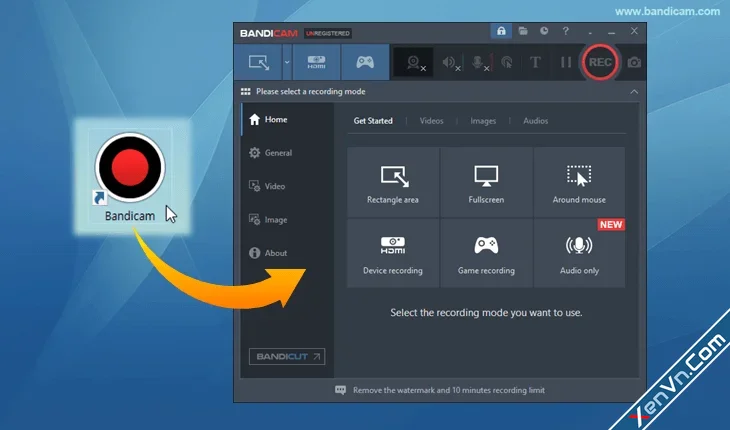Switch to the Audios tab
Image resolution: width=730 pixels, height=430 pixels.
coord(535,121)
